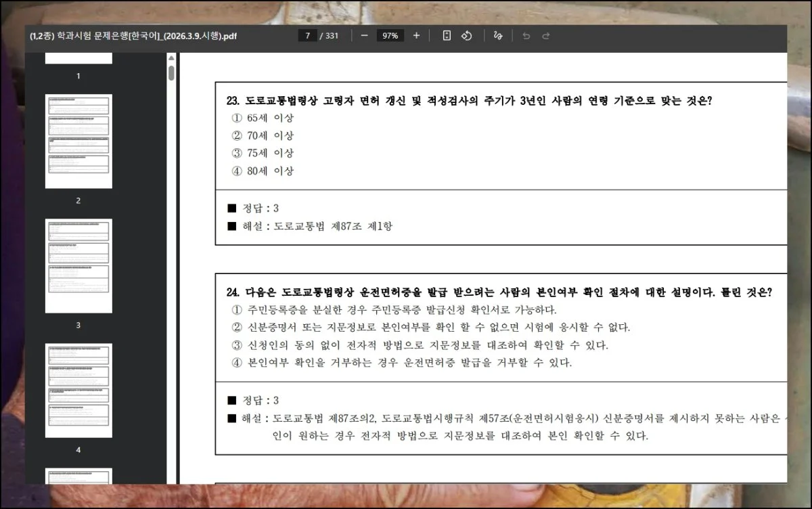Select the 97% zoom level field

pos(390,36)
